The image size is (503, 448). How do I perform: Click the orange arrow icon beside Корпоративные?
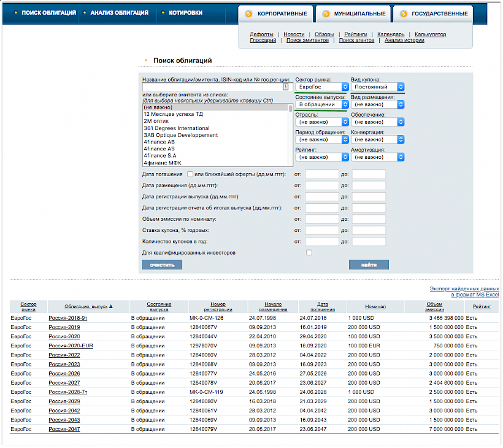click(x=248, y=14)
